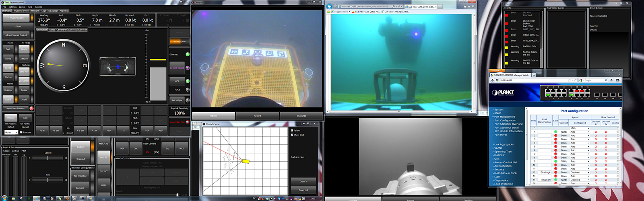Switch to the Thrusters tab
Image resolution: width=644 pixels, height=201 pixels.
tap(17, 11)
